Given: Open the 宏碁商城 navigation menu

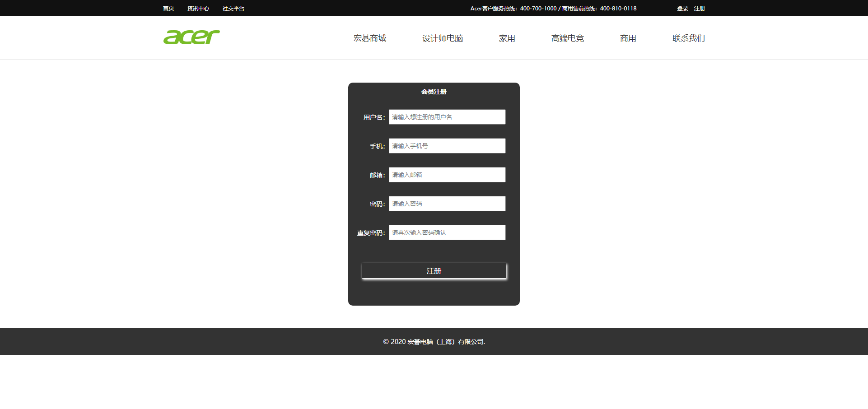Looking at the screenshot, I should 370,38.
